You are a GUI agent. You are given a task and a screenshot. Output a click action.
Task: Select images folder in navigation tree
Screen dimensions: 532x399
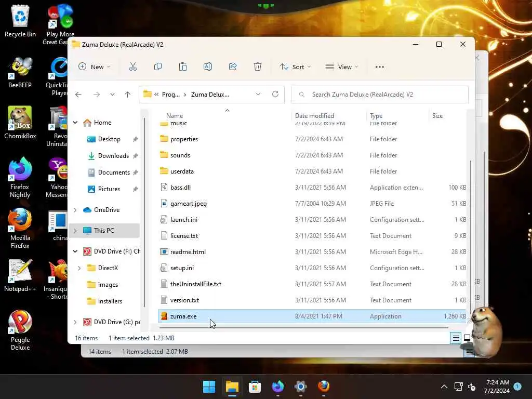click(108, 285)
